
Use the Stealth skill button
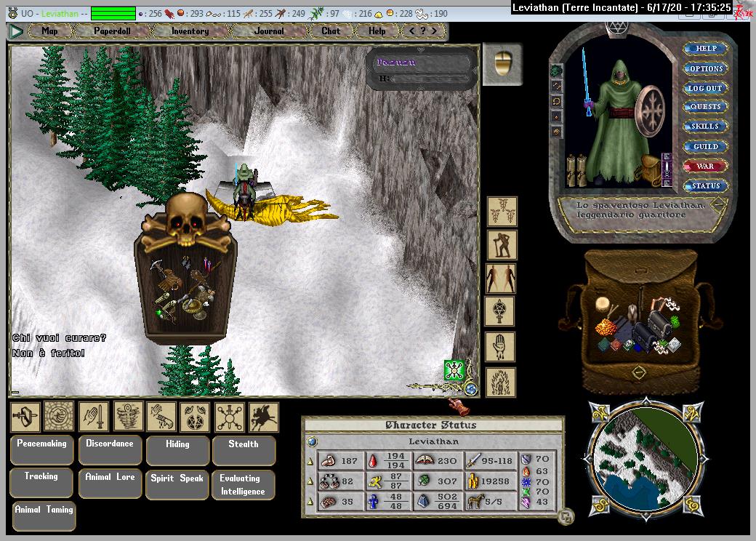(244, 451)
